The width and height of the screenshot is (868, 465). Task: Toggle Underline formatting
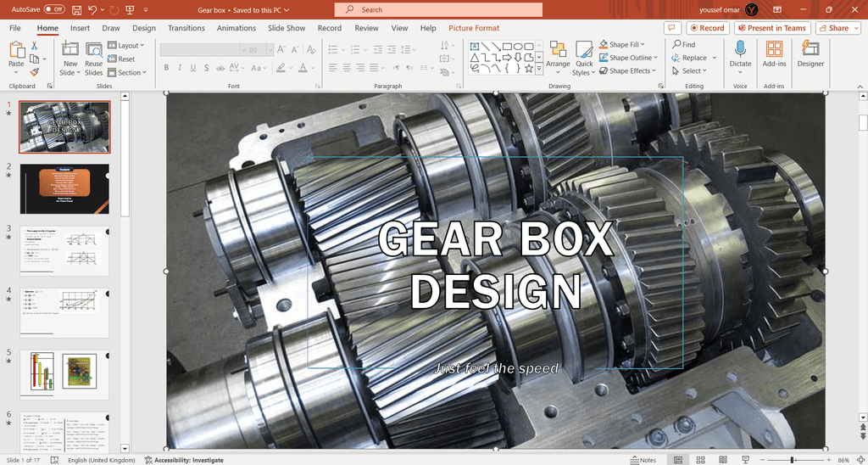tap(192, 68)
